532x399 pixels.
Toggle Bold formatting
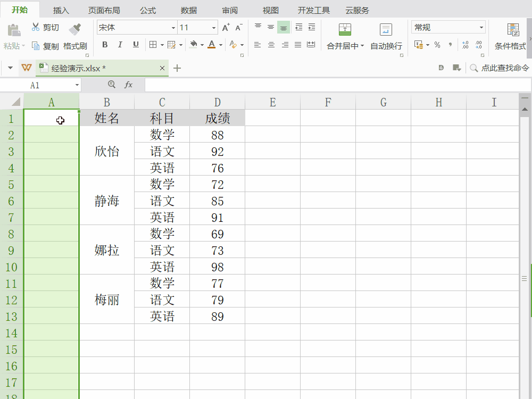(x=105, y=45)
